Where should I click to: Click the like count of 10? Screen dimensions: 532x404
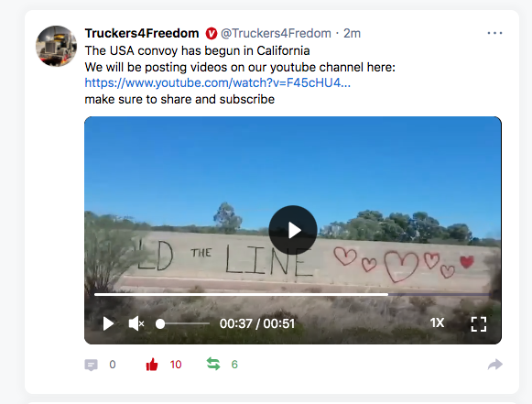click(176, 365)
